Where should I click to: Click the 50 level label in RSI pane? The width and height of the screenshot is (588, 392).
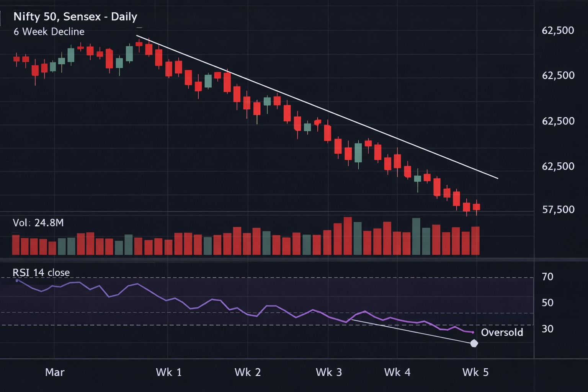click(547, 302)
